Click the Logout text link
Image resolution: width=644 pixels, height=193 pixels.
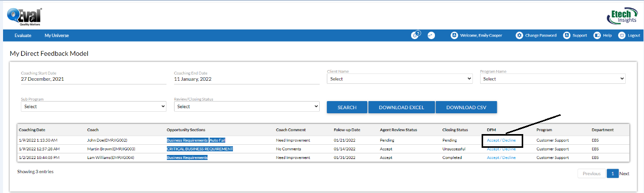(x=634, y=36)
